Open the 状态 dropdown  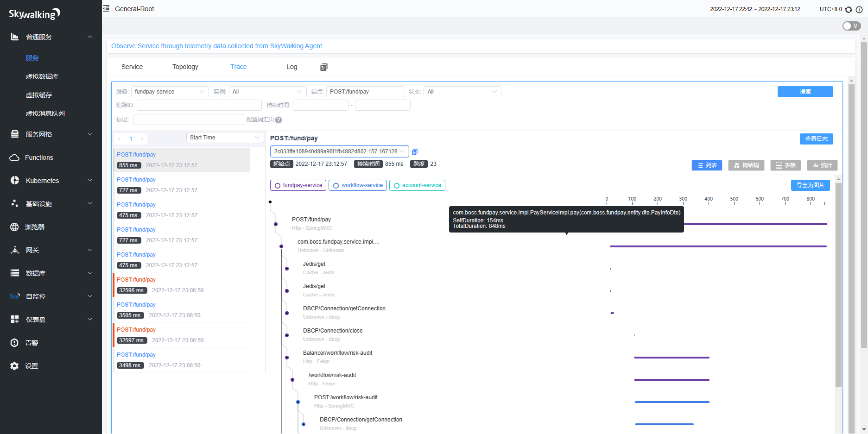[463, 92]
